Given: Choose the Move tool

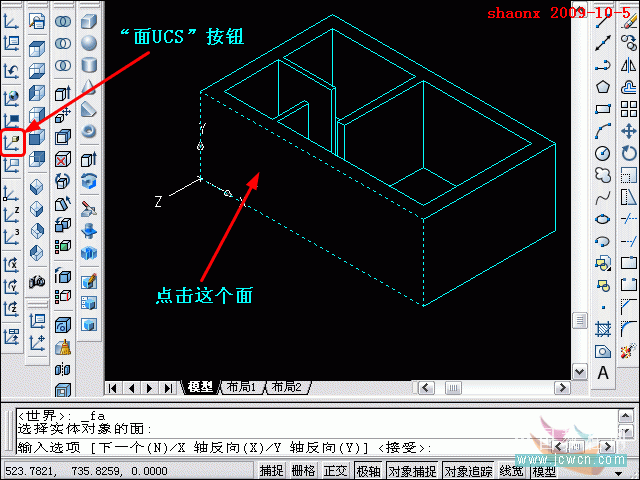Looking at the screenshot, I should click(x=629, y=131).
